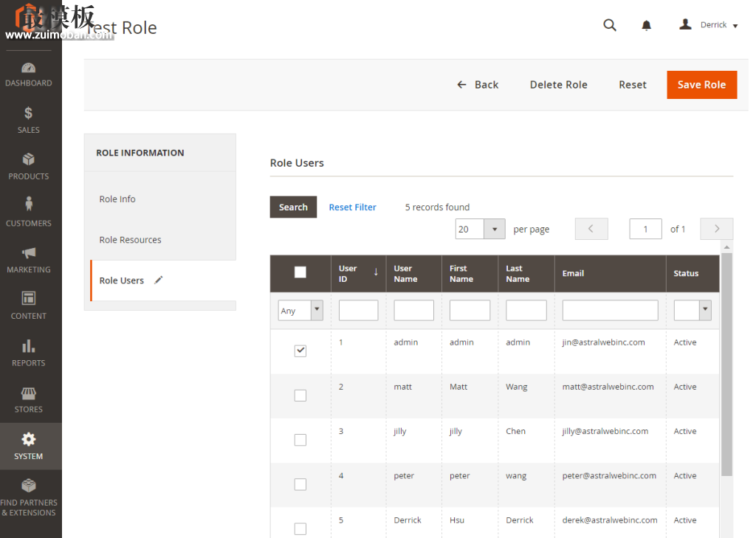Screen dimensions: 756x538
Task: Open the Customers menu
Action: (x=29, y=213)
